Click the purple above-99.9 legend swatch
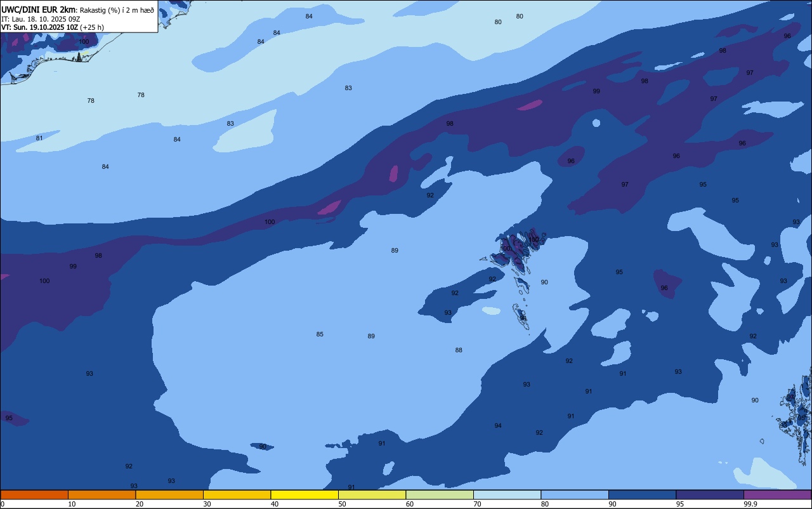The width and height of the screenshot is (812, 509). tap(777, 494)
